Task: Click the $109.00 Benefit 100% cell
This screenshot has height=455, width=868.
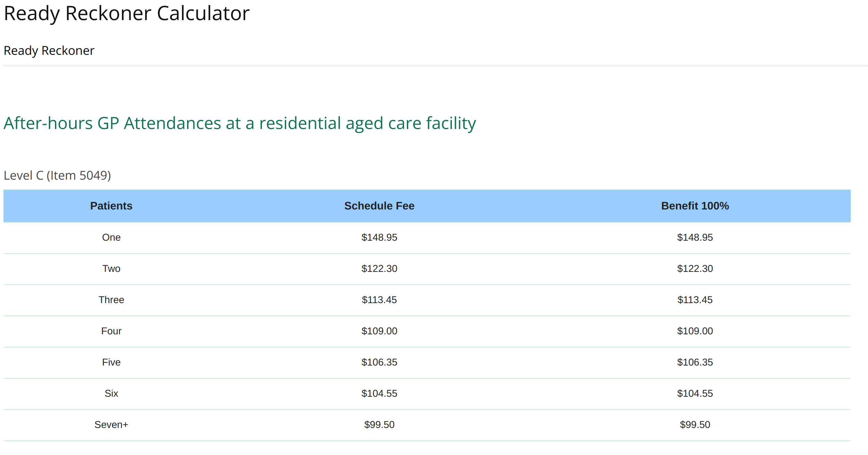Action: tap(695, 331)
